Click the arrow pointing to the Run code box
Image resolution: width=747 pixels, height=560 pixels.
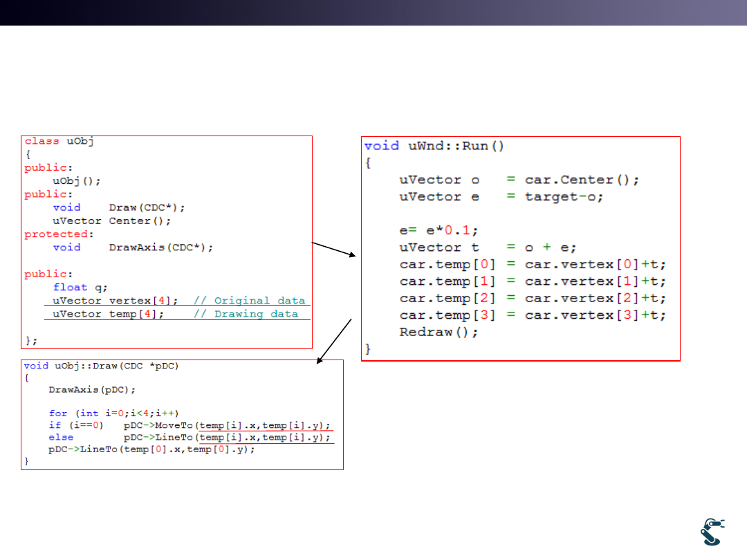333,250
